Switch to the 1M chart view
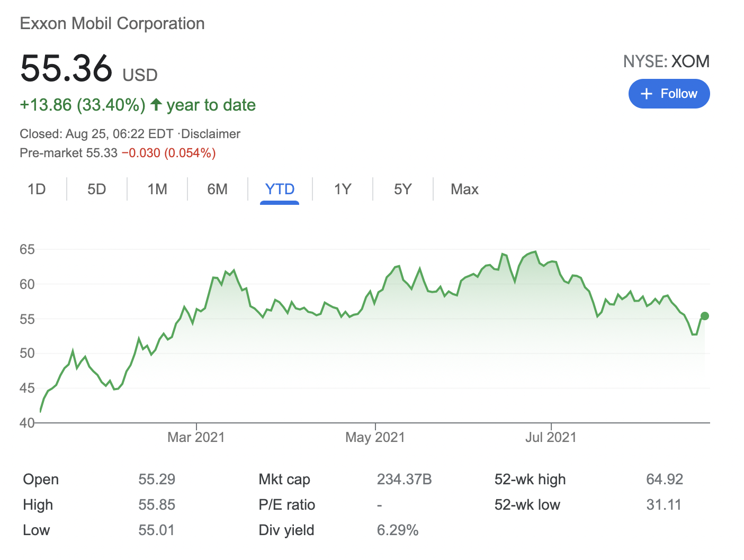 click(x=157, y=189)
